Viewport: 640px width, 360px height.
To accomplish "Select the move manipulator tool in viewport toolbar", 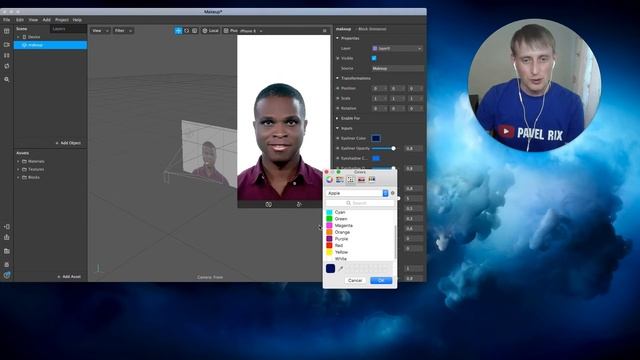I will tap(178, 31).
